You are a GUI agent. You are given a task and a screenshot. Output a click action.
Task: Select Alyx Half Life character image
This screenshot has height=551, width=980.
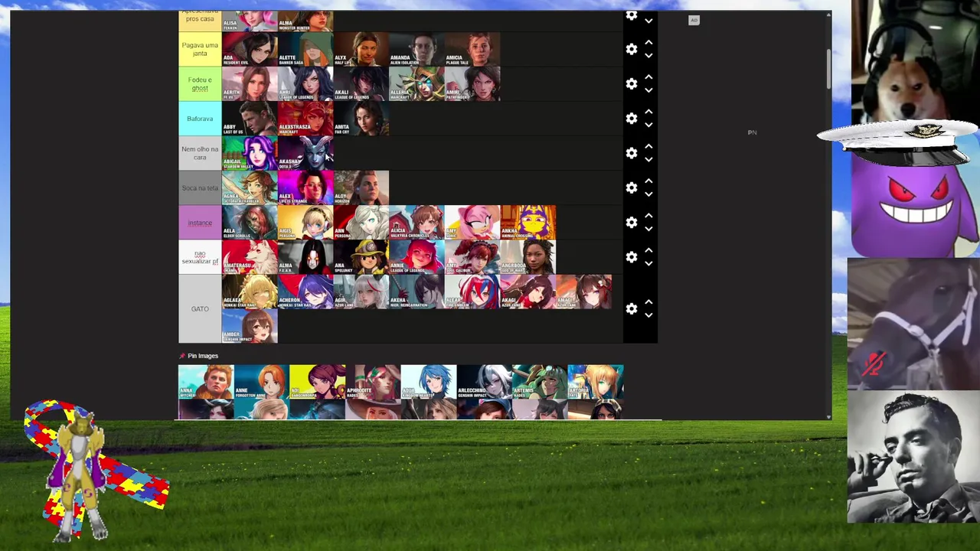click(x=361, y=49)
